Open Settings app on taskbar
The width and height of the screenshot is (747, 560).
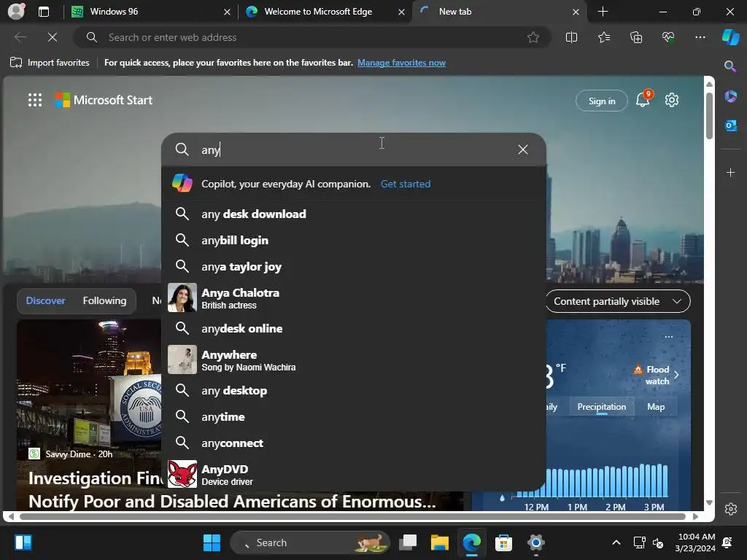535,542
